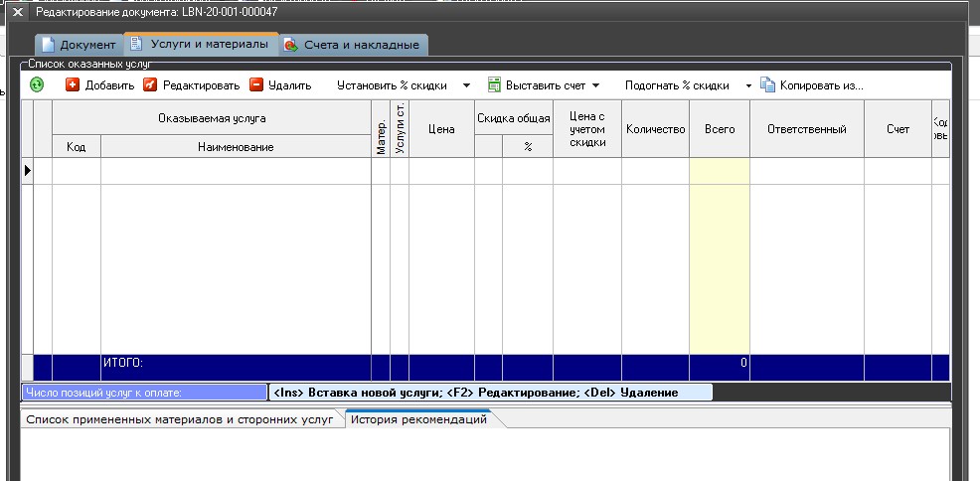
Task: Close the document editing window
Action: 17,12
